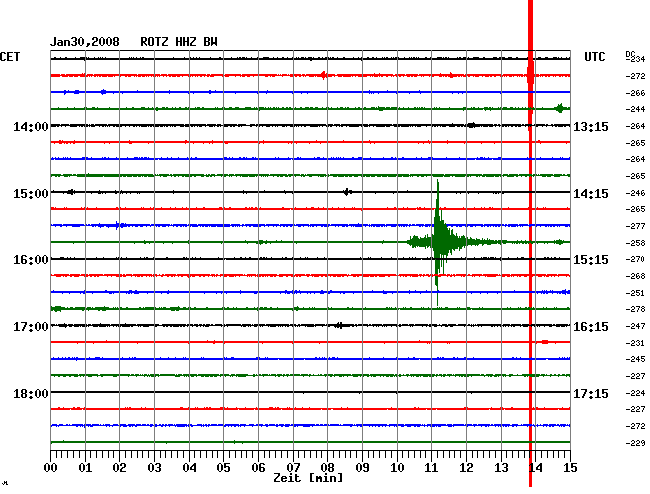650x494 pixels.
Task: Click the 16:15 UTC time label
Action: 591,327
